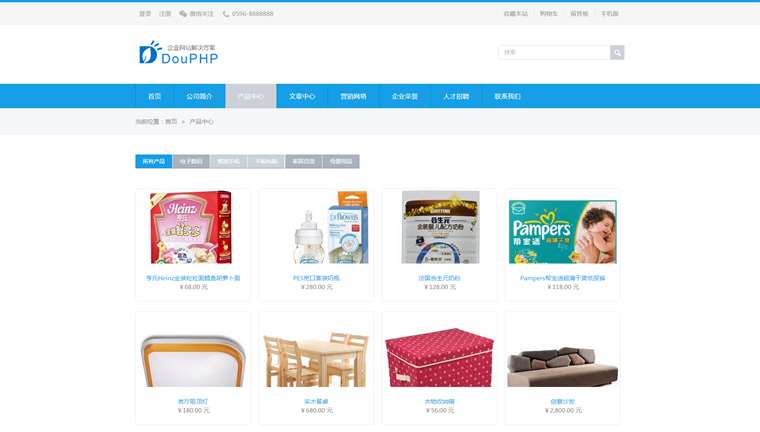Select the 所有产品 category tab

point(154,161)
